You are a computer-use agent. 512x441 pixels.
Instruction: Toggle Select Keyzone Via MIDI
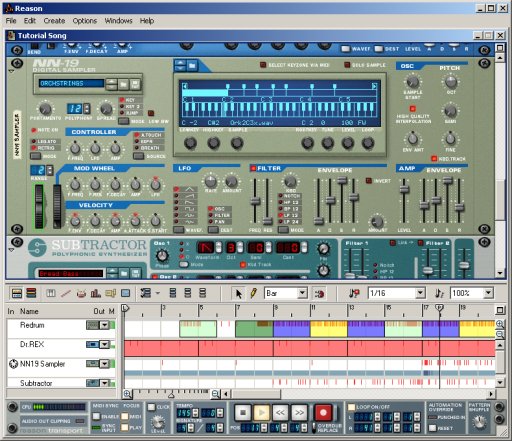(x=263, y=65)
